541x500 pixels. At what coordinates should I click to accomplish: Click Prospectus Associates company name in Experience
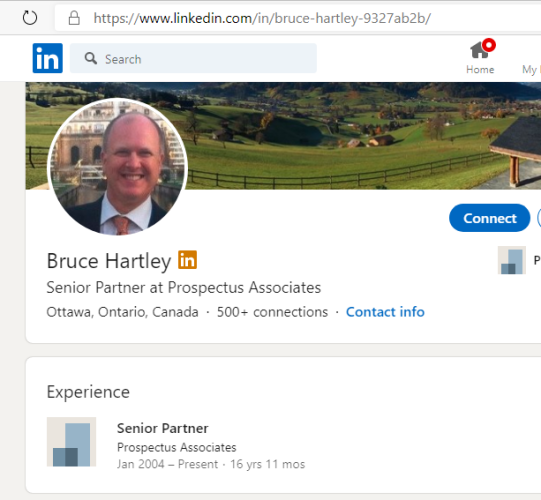click(x=177, y=447)
